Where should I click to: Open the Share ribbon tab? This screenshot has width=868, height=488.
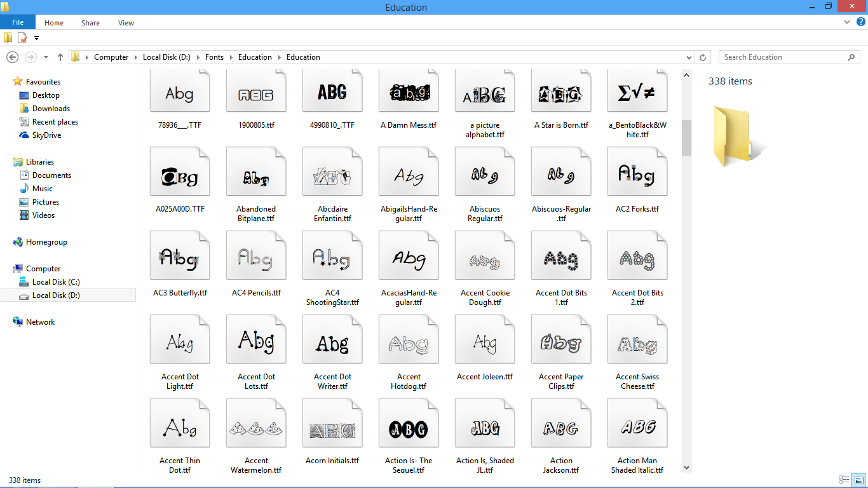[90, 22]
